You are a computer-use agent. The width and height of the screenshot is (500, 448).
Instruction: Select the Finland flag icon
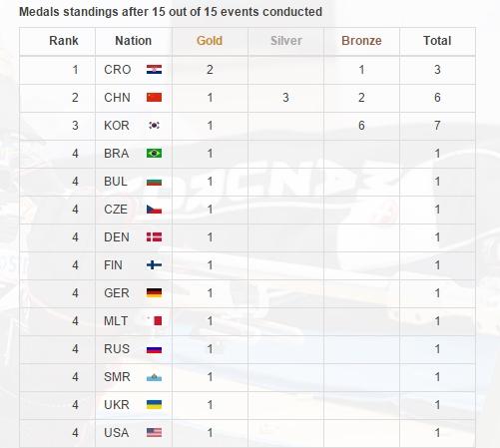154,265
